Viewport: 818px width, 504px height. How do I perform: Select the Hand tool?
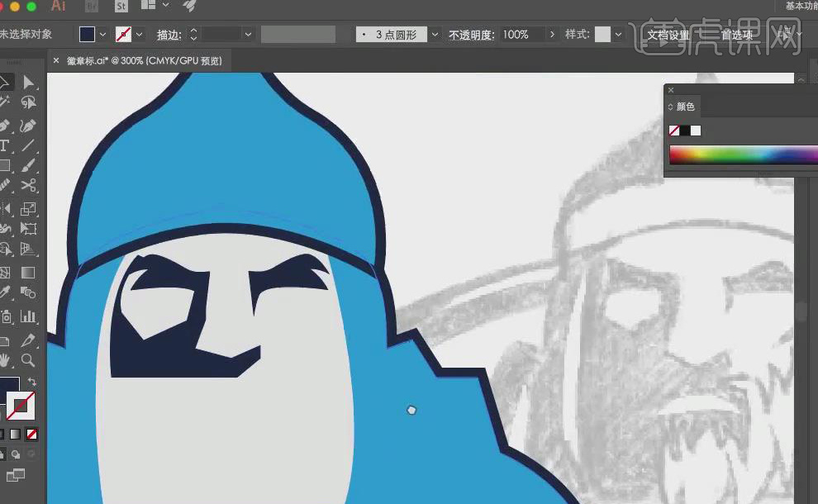[x=5, y=360]
